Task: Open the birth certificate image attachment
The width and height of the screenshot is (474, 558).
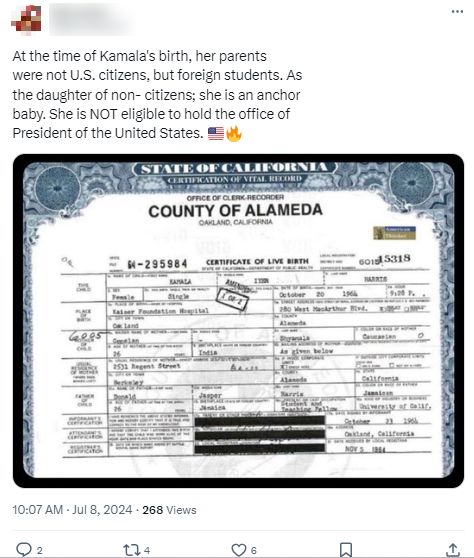Action: tap(238, 321)
